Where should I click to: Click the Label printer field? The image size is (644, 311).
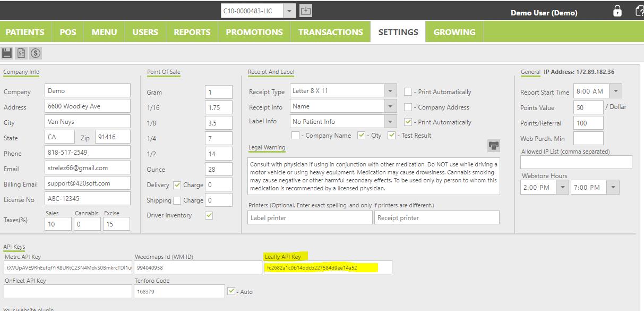tap(310, 217)
